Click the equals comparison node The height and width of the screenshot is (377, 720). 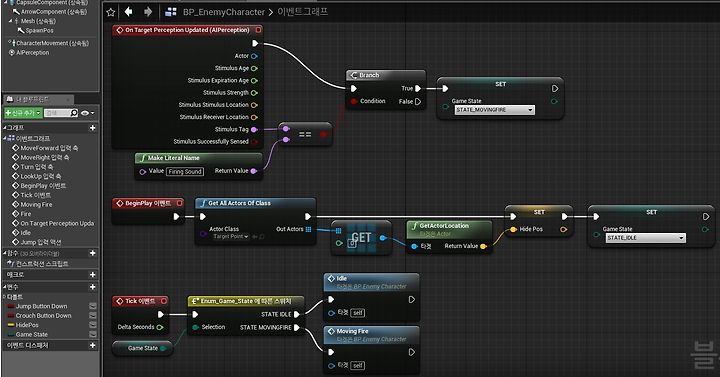pos(305,134)
